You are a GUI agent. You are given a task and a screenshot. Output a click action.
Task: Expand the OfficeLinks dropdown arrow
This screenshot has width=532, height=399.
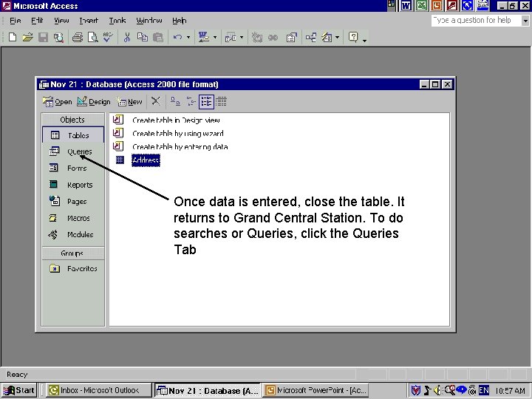[x=215, y=38]
